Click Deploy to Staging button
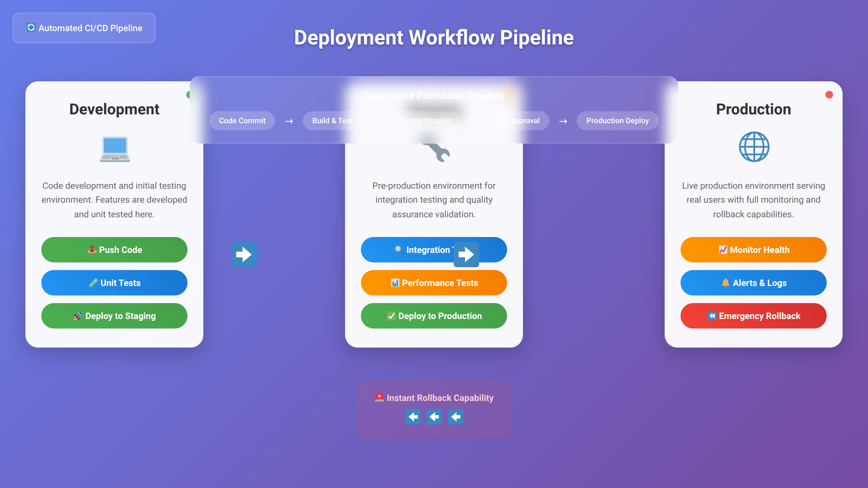The height and width of the screenshot is (488, 868). pyautogui.click(x=114, y=316)
